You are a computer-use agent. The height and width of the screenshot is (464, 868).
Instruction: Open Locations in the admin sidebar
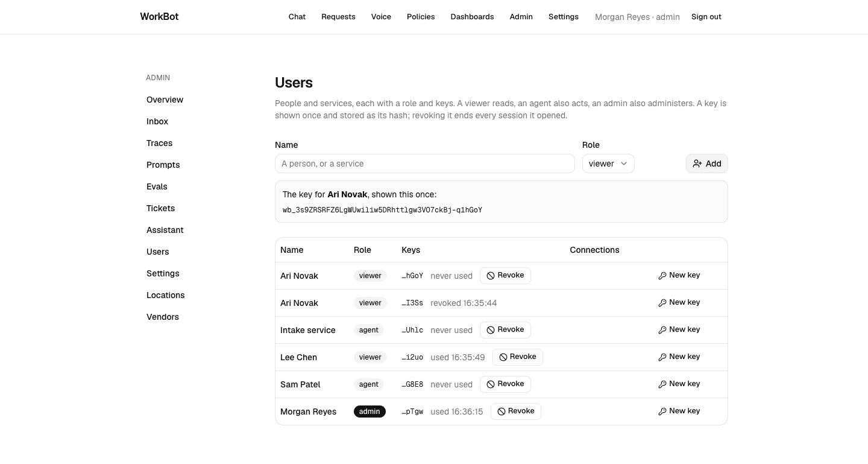[x=166, y=295]
